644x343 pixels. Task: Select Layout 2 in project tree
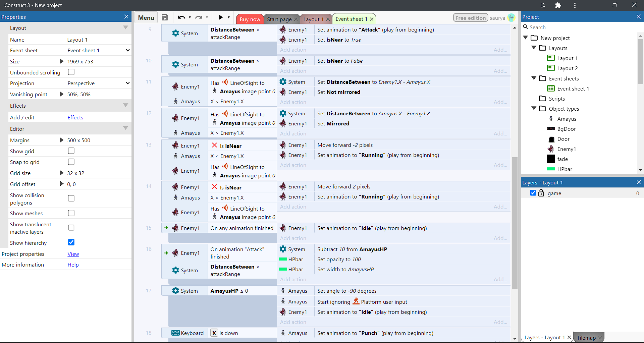click(568, 68)
